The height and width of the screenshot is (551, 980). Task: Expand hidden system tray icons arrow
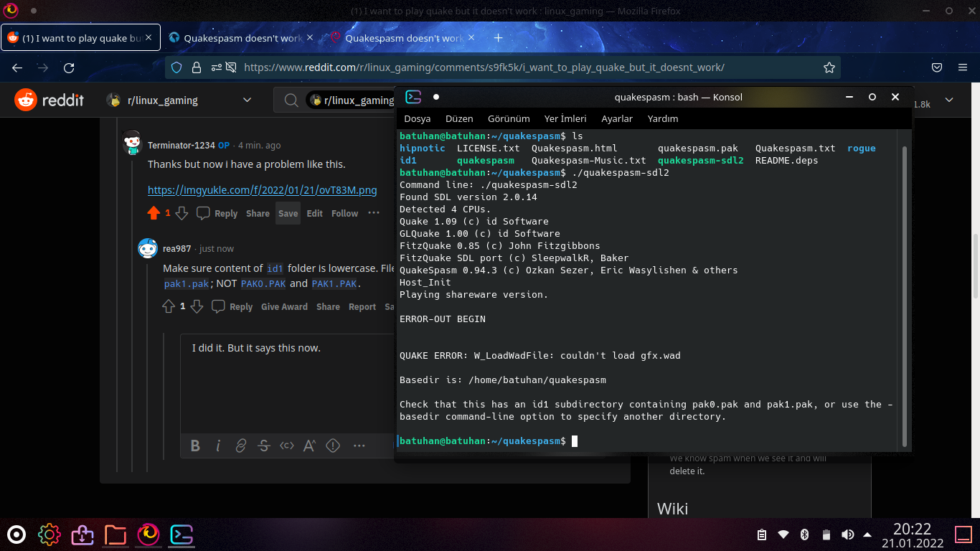pyautogui.click(x=867, y=534)
